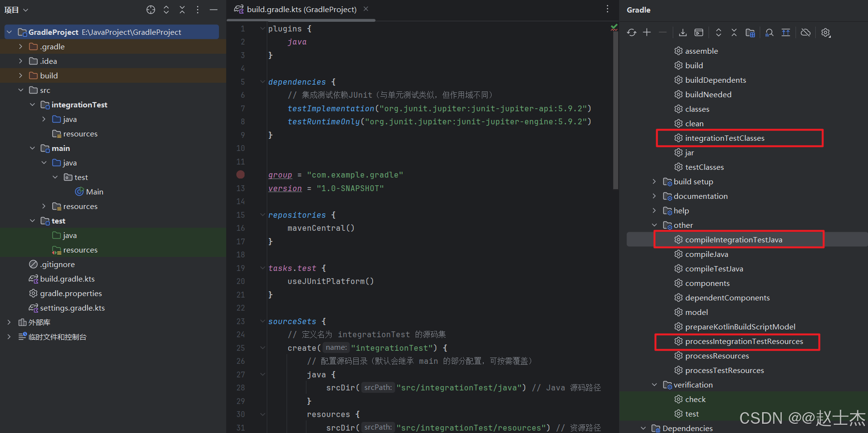Analyze dependencies icon in Gradle toolbar
This screenshot has width=868, height=433.
(769, 32)
